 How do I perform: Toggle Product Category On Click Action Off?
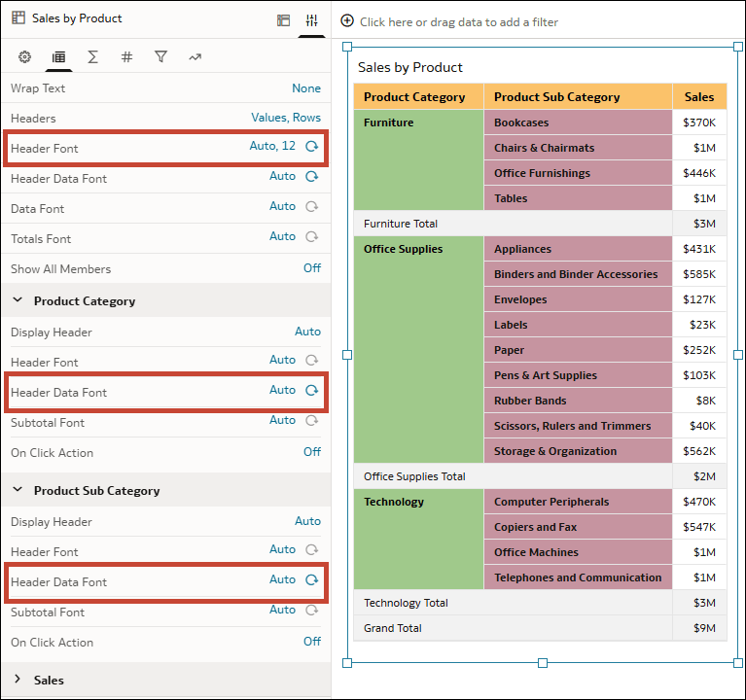click(x=311, y=452)
